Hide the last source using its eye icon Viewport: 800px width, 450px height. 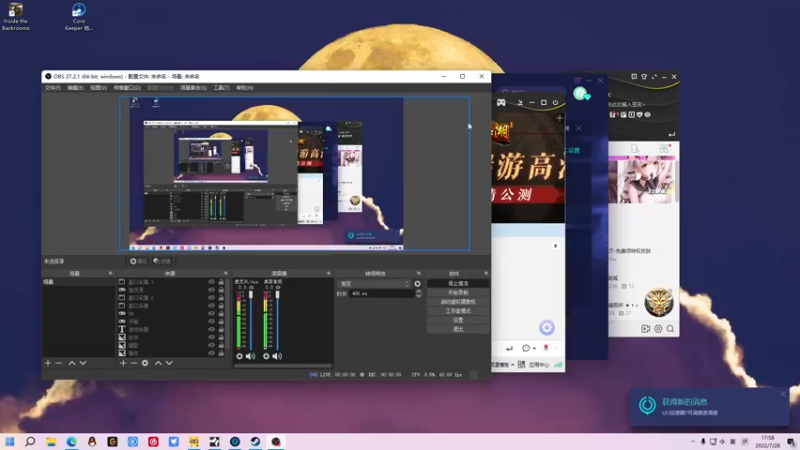click(211, 353)
